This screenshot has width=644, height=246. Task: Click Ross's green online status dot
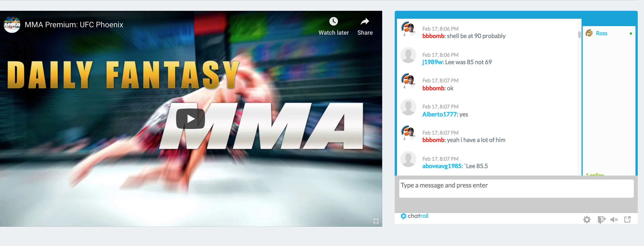point(631,34)
